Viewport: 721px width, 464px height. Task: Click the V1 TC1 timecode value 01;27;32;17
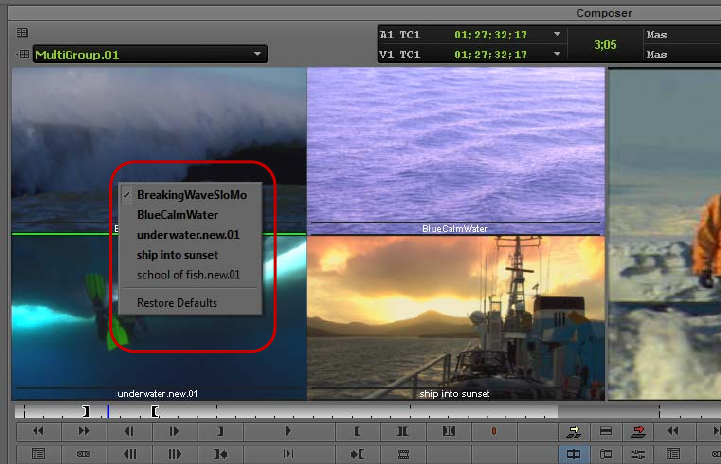[490, 54]
